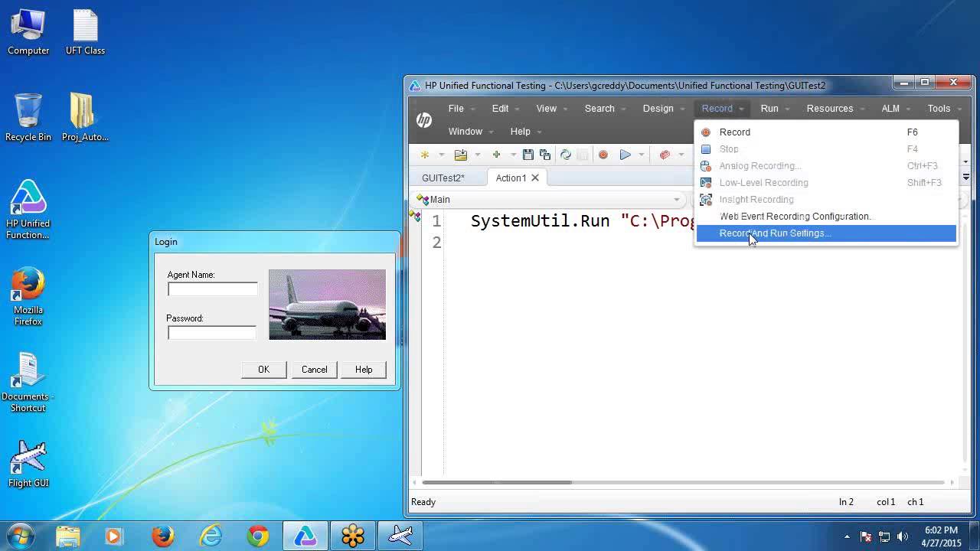Viewport: 980px width, 551px height.
Task: Click the airplane image in Login dialog
Action: click(328, 305)
